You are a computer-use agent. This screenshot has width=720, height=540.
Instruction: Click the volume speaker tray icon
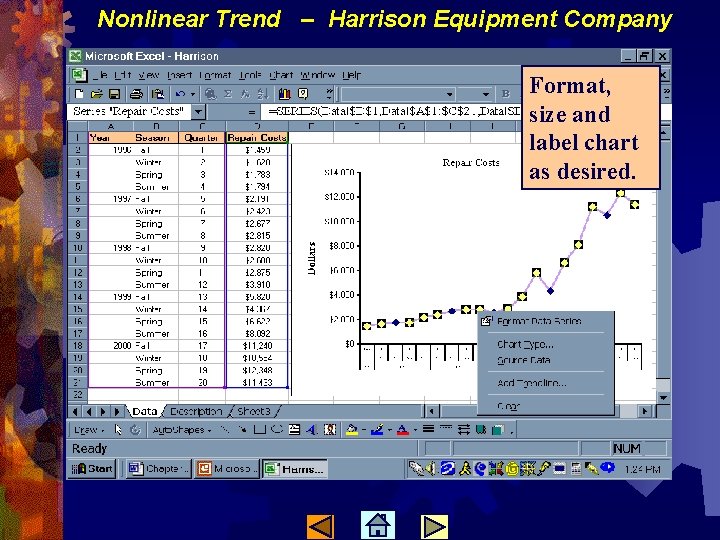coord(430,469)
